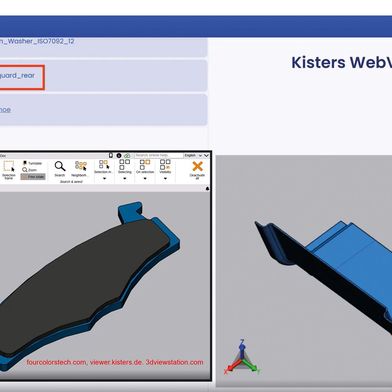
Task: Expand the On selection dropdown arrow
Action: 145,179
